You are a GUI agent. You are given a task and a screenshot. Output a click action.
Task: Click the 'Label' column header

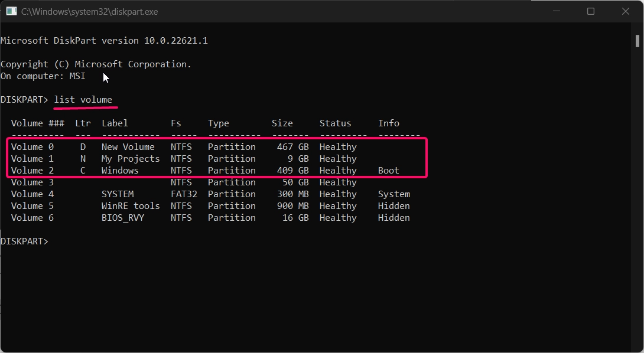point(115,123)
